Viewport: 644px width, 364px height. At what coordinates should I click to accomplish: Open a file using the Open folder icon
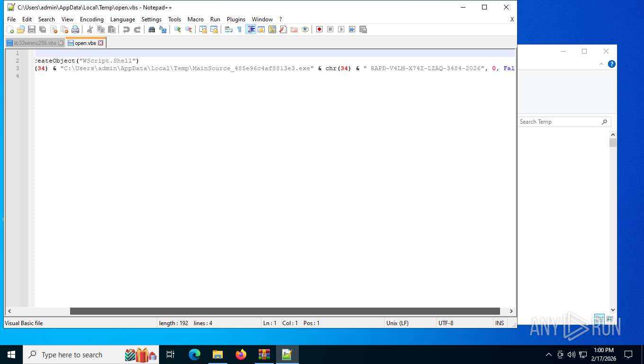(21, 29)
